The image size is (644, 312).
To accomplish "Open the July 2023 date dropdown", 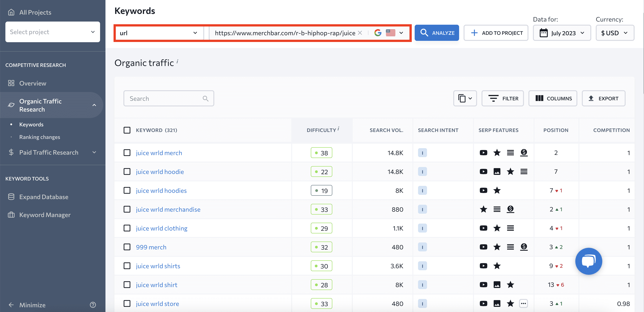I will point(562,33).
